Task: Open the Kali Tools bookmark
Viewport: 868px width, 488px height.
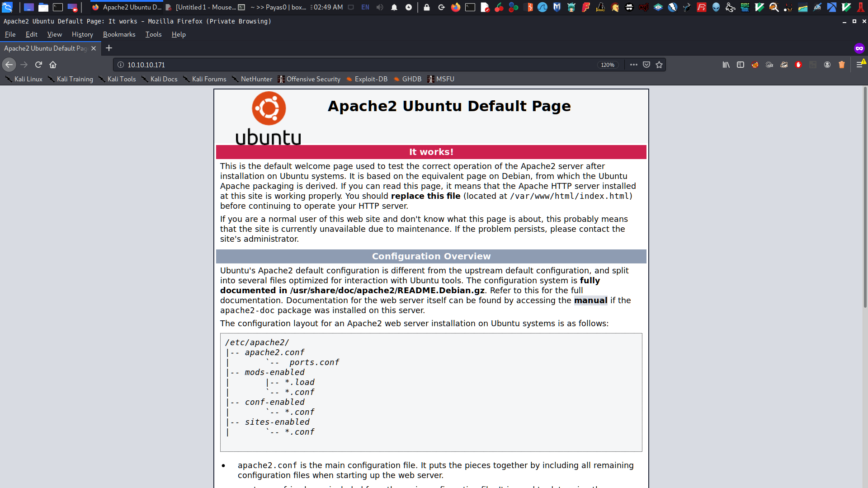Action: click(118, 79)
